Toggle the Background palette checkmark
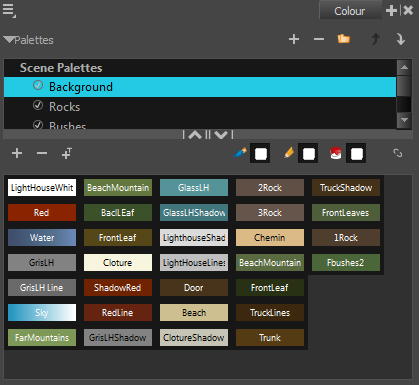The height and width of the screenshot is (385, 419). 38,85
